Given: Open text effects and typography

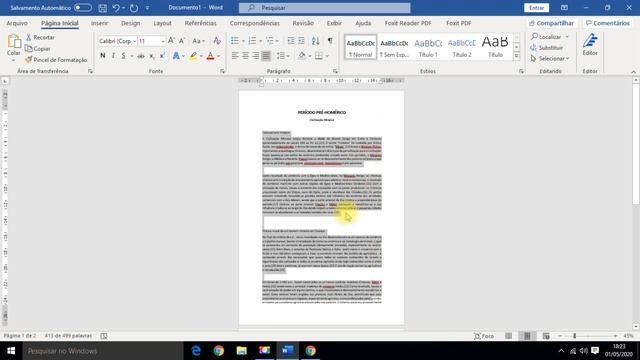Looking at the screenshot, I should pyautogui.click(x=176, y=56).
